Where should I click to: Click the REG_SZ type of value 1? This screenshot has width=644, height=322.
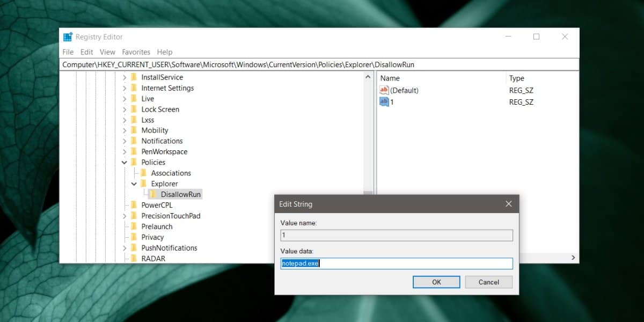coord(521,102)
